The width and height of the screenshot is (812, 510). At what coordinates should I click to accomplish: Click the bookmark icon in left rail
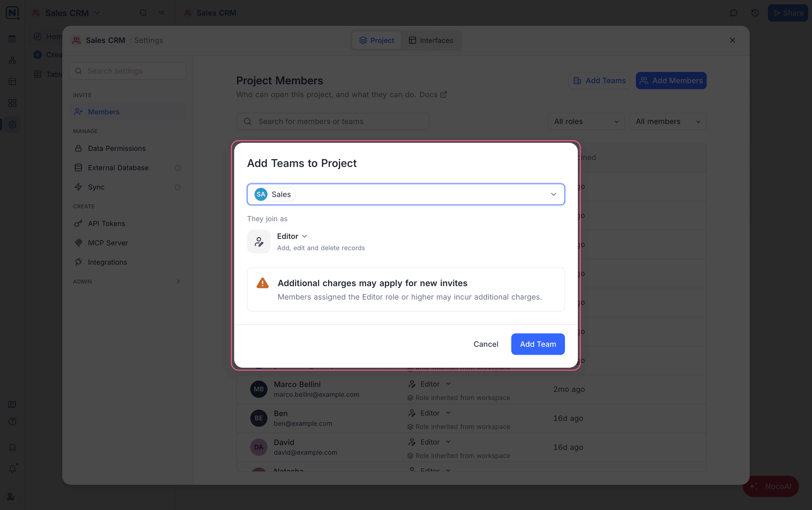click(x=12, y=448)
